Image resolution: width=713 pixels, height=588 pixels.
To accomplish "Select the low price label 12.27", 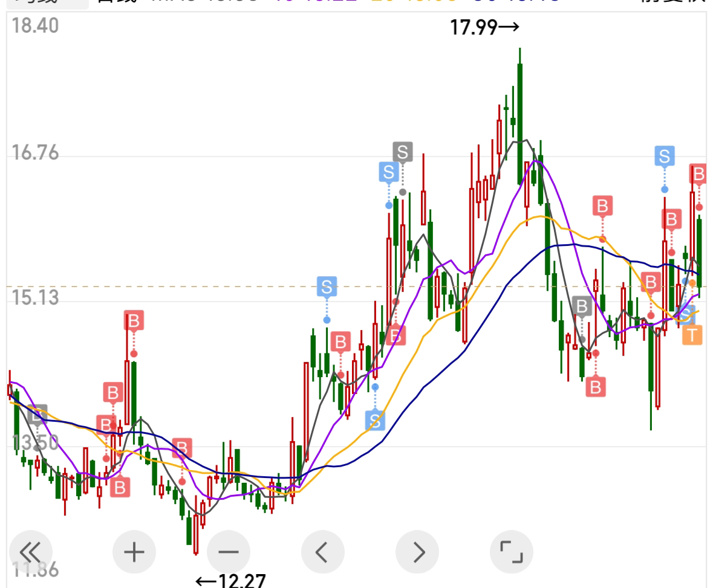I will click(x=230, y=580).
